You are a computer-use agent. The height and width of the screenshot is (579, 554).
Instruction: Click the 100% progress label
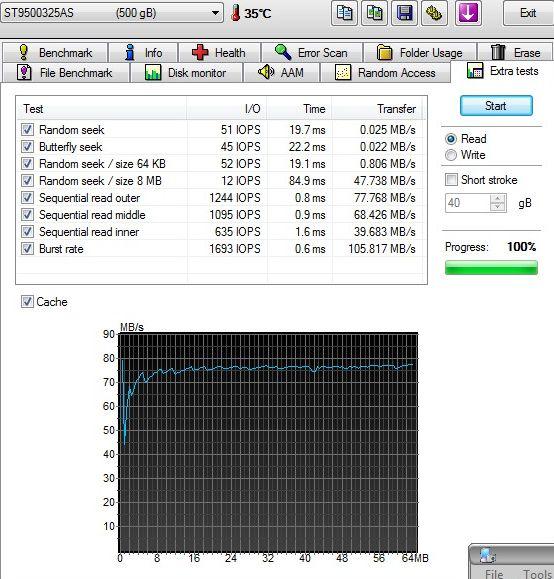pos(521,247)
